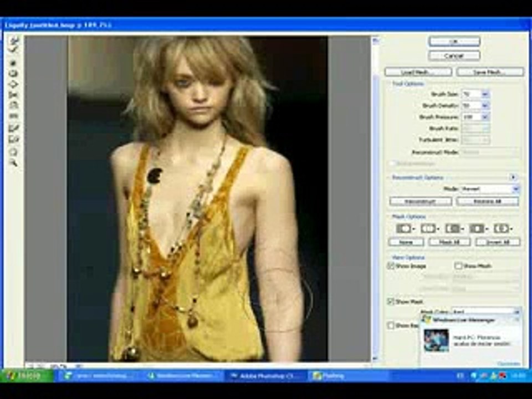This screenshot has height=399, width=532.
Task: Open the Reconstruct Mode dropdown in Tool Options
Action: (x=490, y=152)
